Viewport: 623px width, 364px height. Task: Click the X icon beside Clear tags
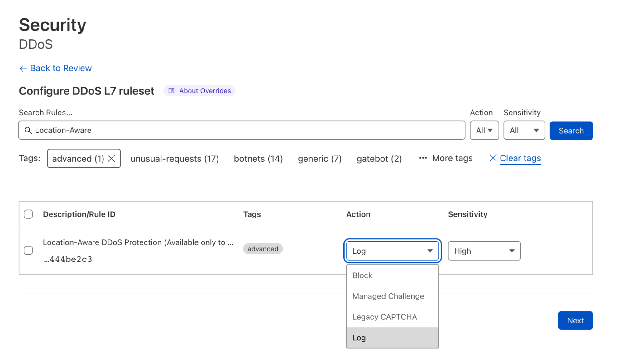tap(493, 158)
